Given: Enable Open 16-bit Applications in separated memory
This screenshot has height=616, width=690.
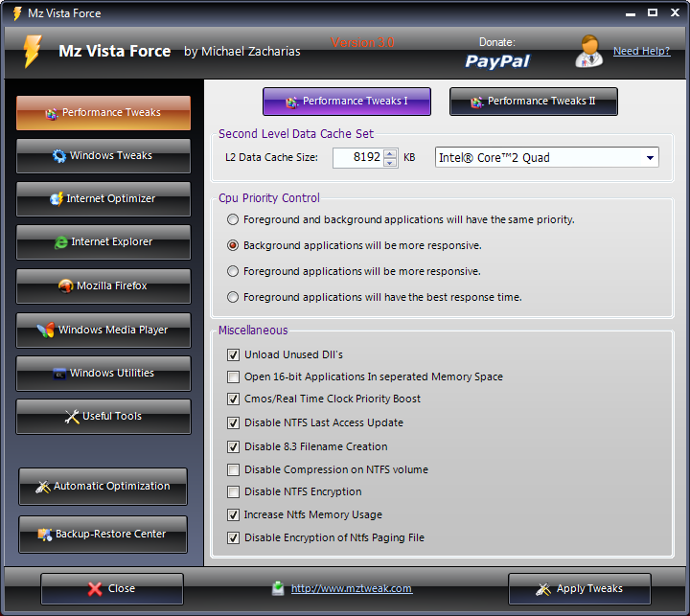Looking at the screenshot, I should pyautogui.click(x=233, y=376).
